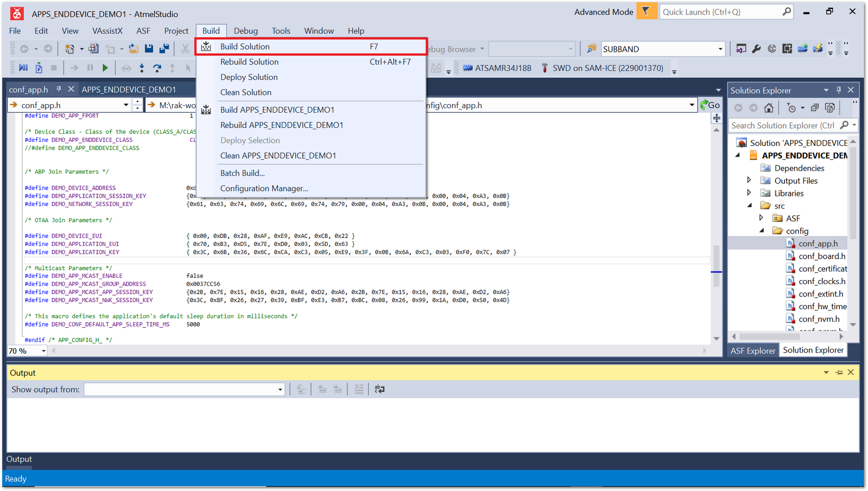Click the ATSAMR34J18B device chip button
The image size is (868, 491).
pos(497,68)
